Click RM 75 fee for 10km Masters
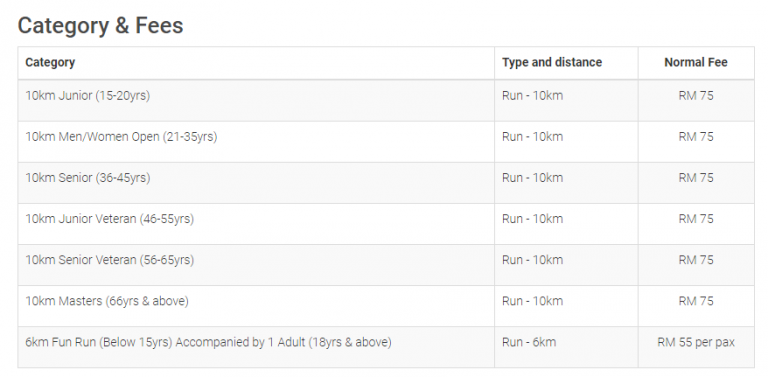Screen dimensions: 768x377 [696, 301]
